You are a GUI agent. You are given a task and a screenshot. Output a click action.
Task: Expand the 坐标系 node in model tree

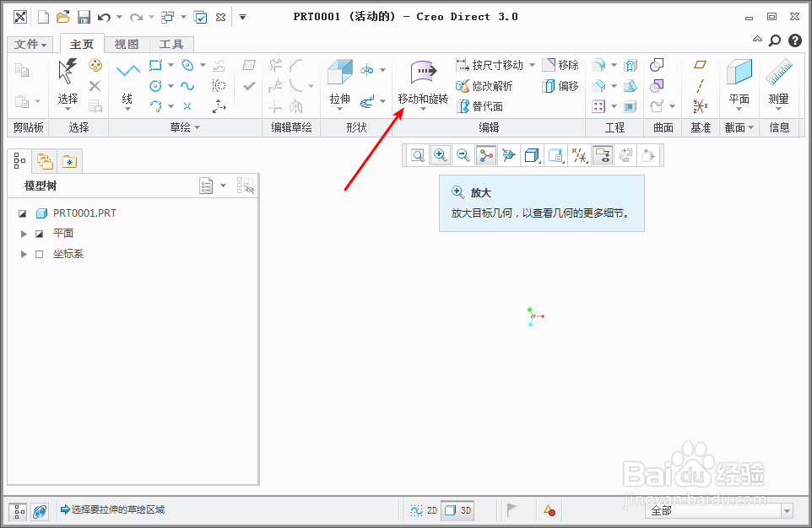pyautogui.click(x=24, y=254)
